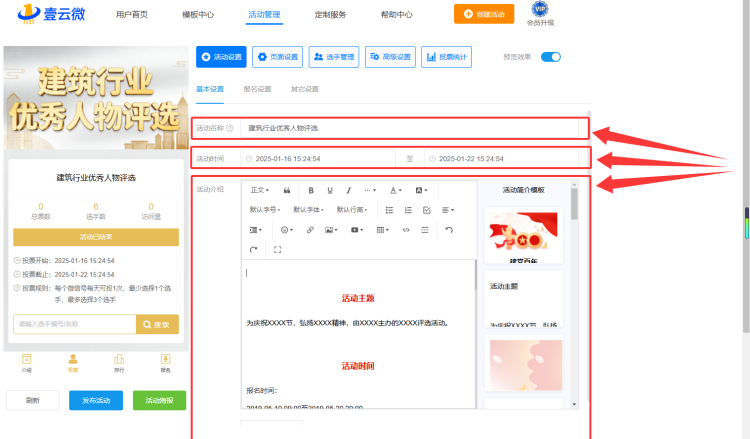
Task: Toggle bold formatting in editor toolbar
Action: tap(311, 190)
